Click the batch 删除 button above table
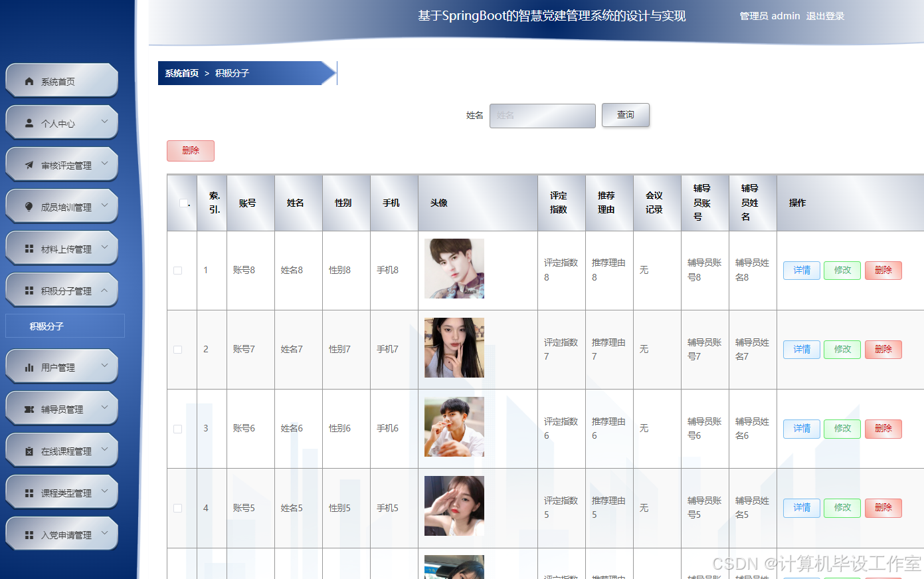Viewport: 924px width, 579px height. [191, 151]
